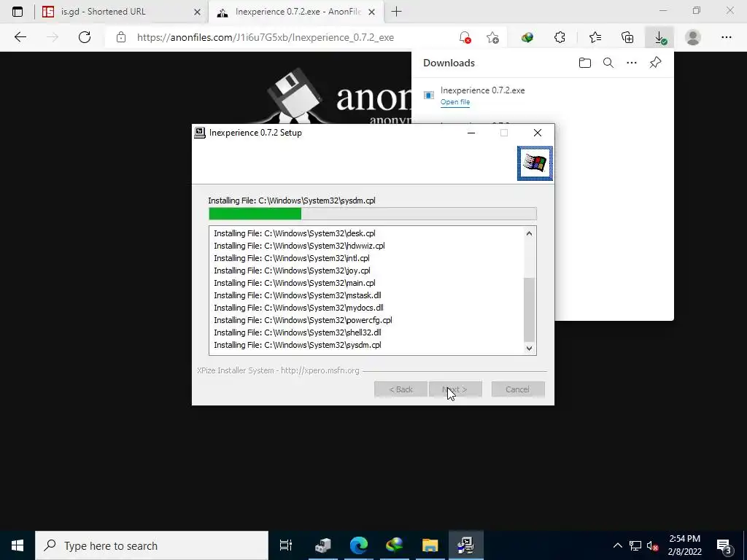The height and width of the screenshot is (560, 747).
Task: Open the Windows Start menu
Action: 18,545
